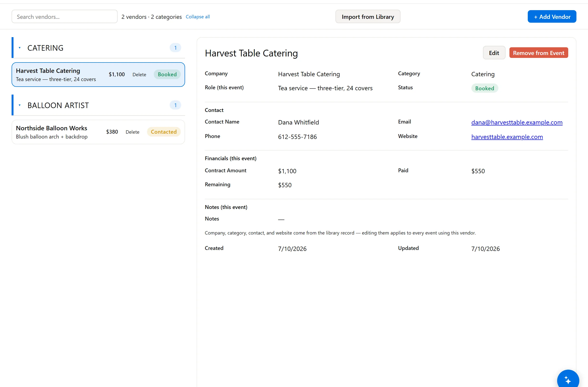Image resolution: width=588 pixels, height=387 pixels.
Task: Click the Add Vendor button
Action: [x=552, y=17]
